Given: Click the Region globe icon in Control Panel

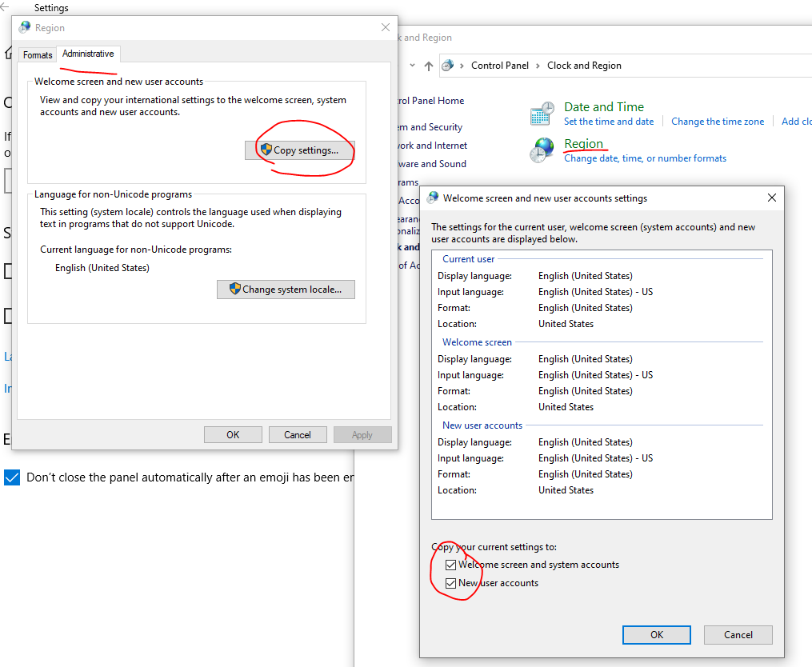Looking at the screenshot, I should 542,150.
